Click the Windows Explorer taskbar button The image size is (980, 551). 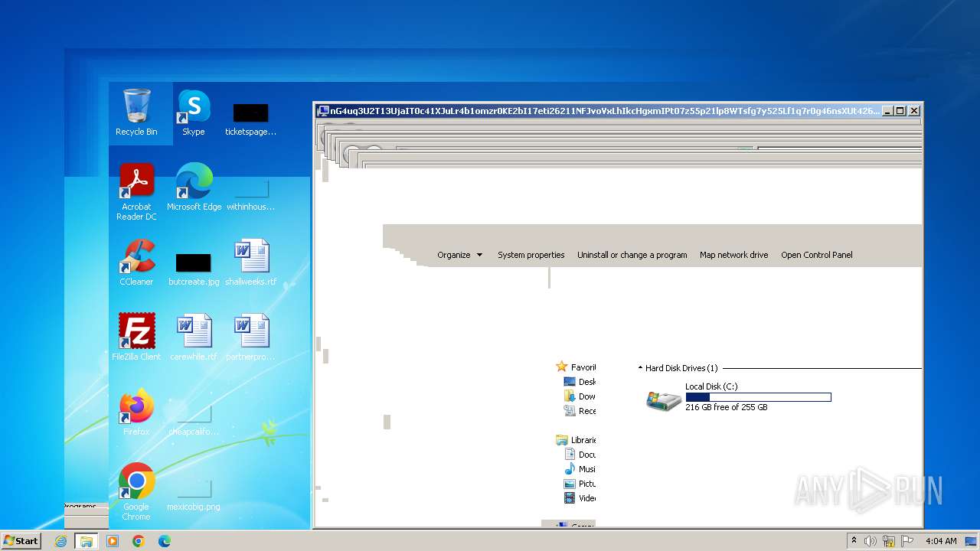pos(87,541)
